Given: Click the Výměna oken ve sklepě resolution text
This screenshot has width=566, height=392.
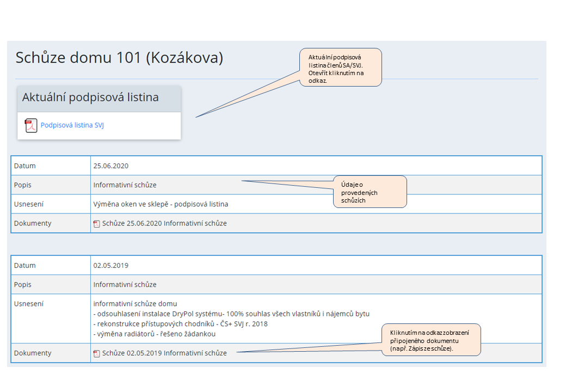Looking at the screenshot, I should tap(161, 204).
